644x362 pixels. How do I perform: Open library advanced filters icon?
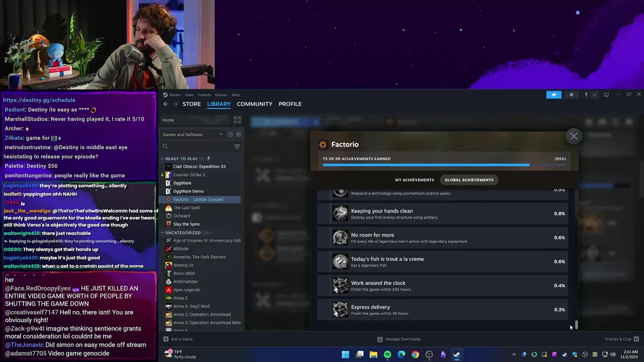click(x=237, y=146)
